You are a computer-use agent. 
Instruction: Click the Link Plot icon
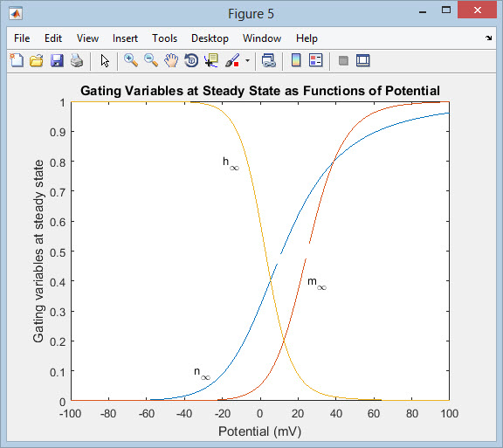coord(268,60)
